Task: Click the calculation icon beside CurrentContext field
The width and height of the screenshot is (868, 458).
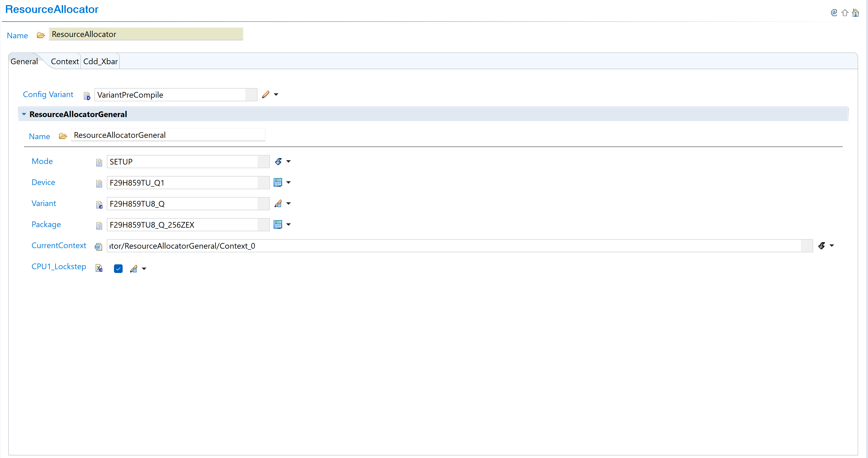Action: pyautogui.click(x=821, y=245)
